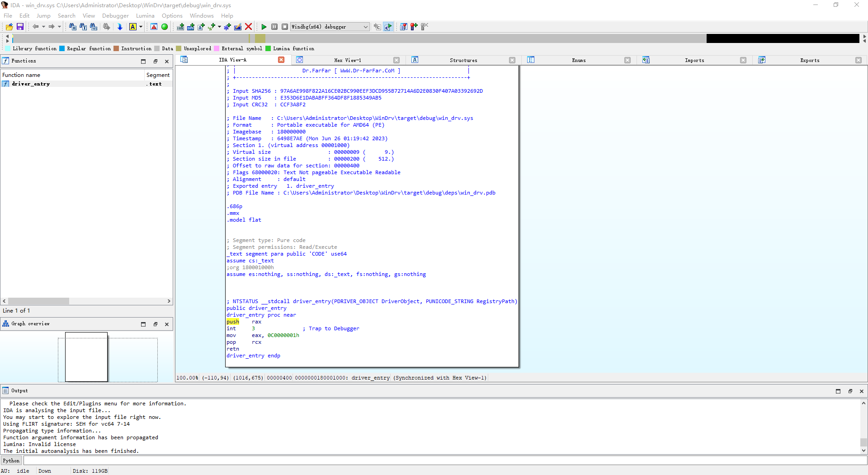Click the green circle toolbar icon
This screenshot has width=868, height=475.
tap(165, 27)
